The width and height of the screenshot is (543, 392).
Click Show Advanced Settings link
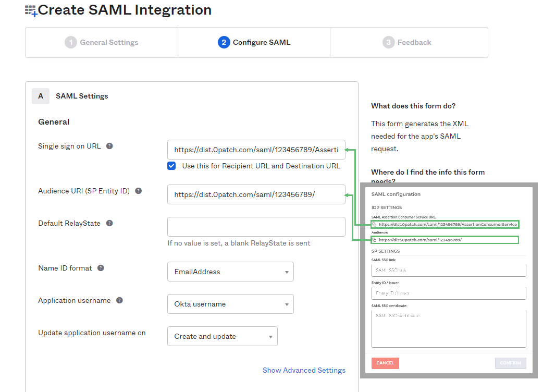click(304, 371)
